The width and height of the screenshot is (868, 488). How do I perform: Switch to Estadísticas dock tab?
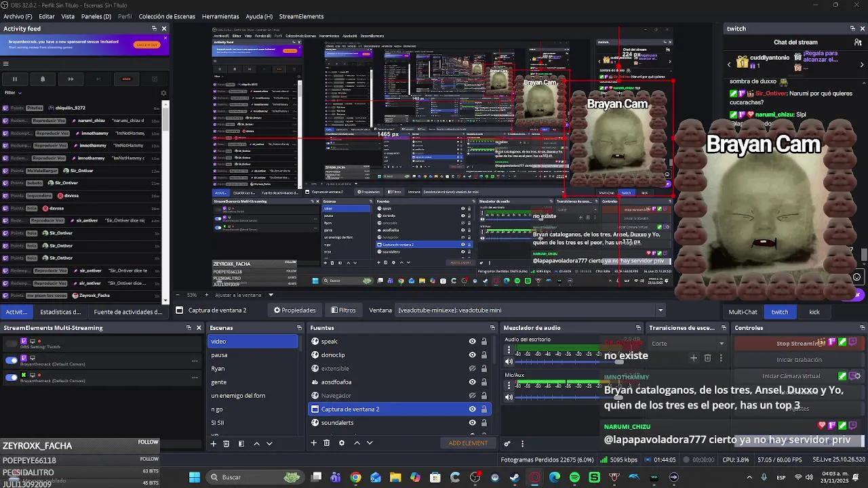60,312
